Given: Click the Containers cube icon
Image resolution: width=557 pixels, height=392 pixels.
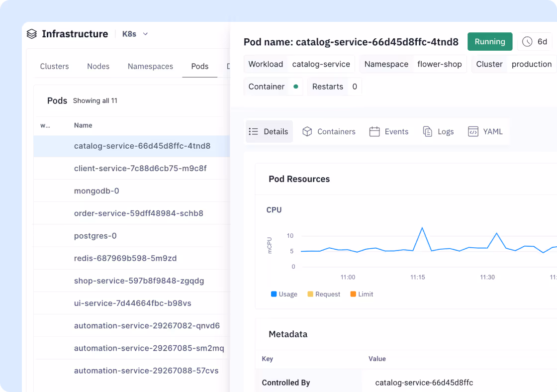Looking at the screenshot, I should pos(307,131).
